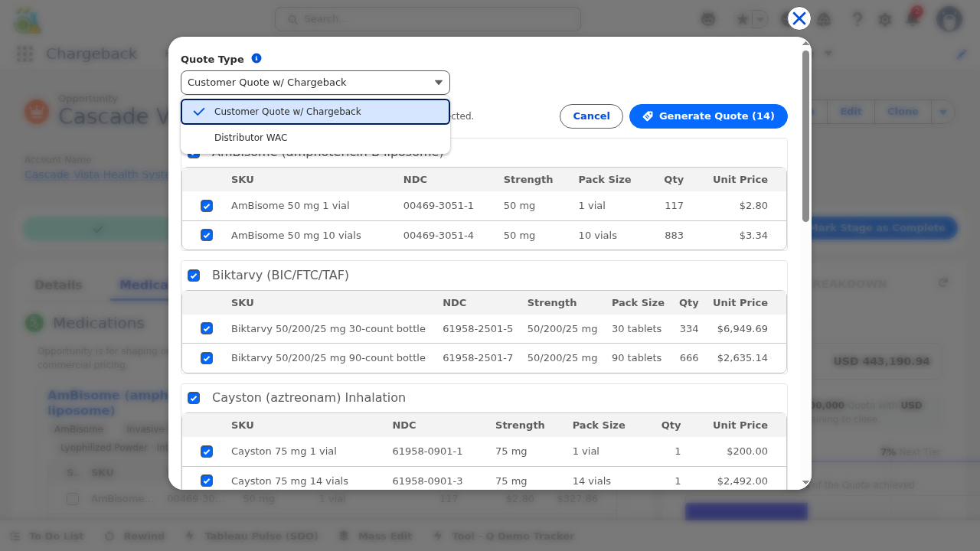Uncheck Cayston 75 mg 14 vials row
This screenshot has width=980, height=551.
coord(207,481)
